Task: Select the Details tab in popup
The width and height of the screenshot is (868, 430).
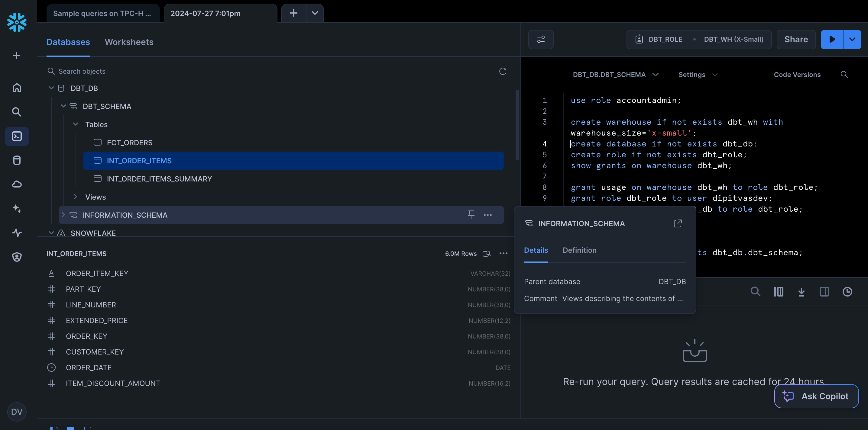Action: (536, 250)
